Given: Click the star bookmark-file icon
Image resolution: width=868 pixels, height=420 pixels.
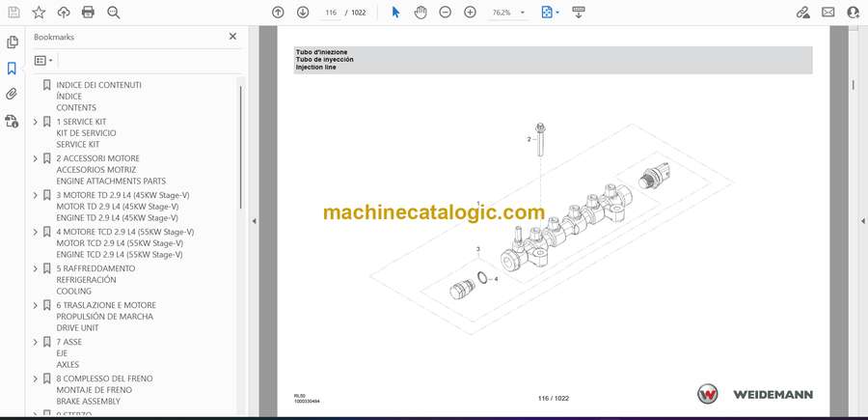Looking at the screenshot, I should click(x=39, y=13).
